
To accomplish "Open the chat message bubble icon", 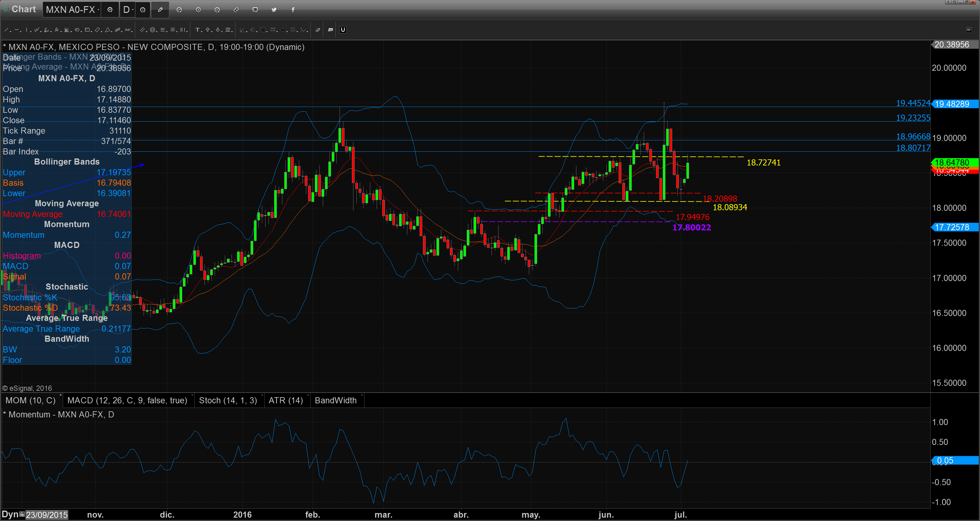I will [255, 10].
